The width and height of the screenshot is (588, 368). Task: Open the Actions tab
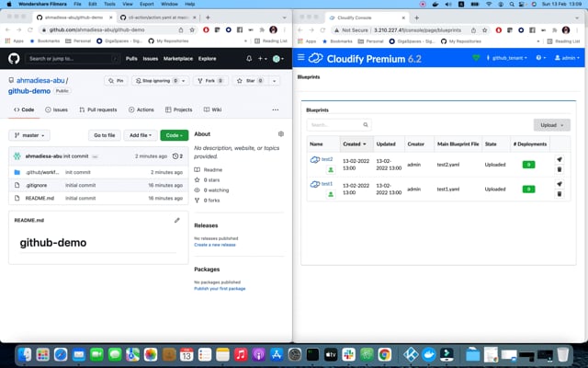pos(141,109)
